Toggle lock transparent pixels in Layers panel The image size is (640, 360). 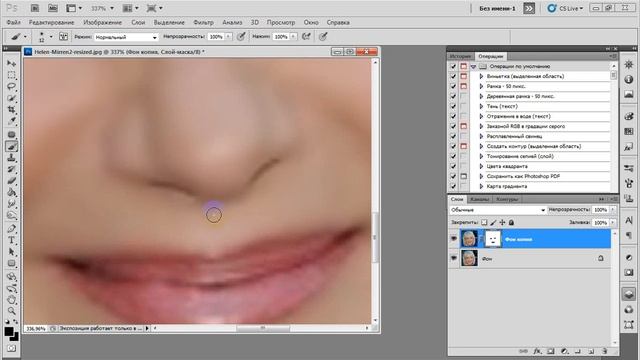point(484,222)
